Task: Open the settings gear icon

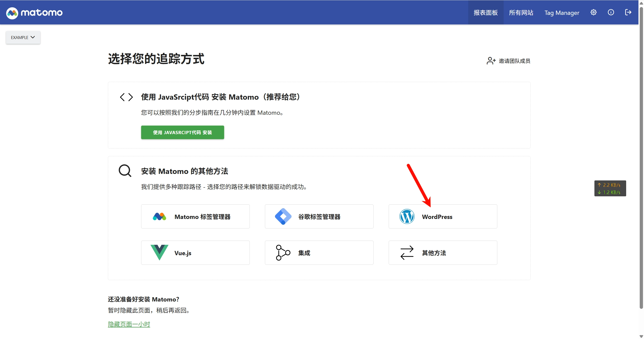Action: click(593, 12)
